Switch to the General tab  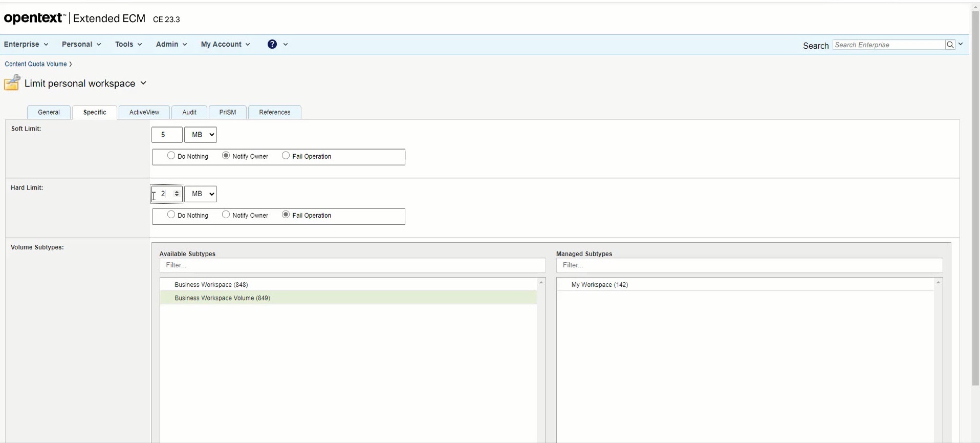click(49, 112)
